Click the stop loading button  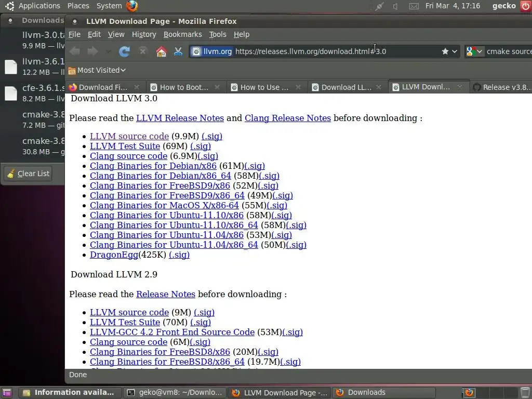click(143, 51)
